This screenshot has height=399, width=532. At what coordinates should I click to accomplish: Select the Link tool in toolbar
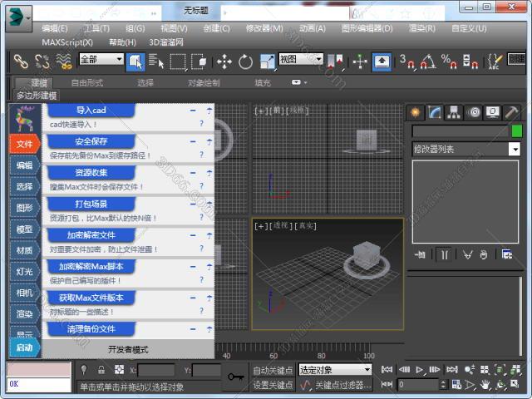pyautogui.click(x=20, y=62)
